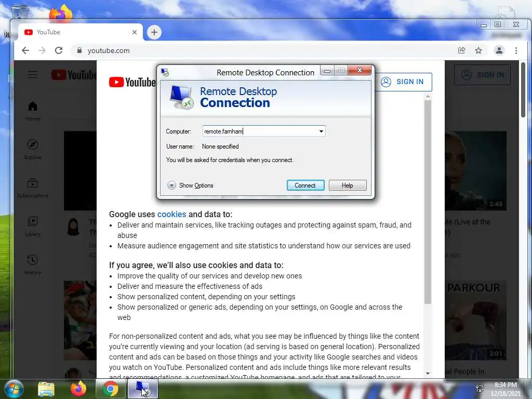532x399 pixels.
Task: Open the YouTube hamburger guide menu
Action: click(x=33, y=75)
